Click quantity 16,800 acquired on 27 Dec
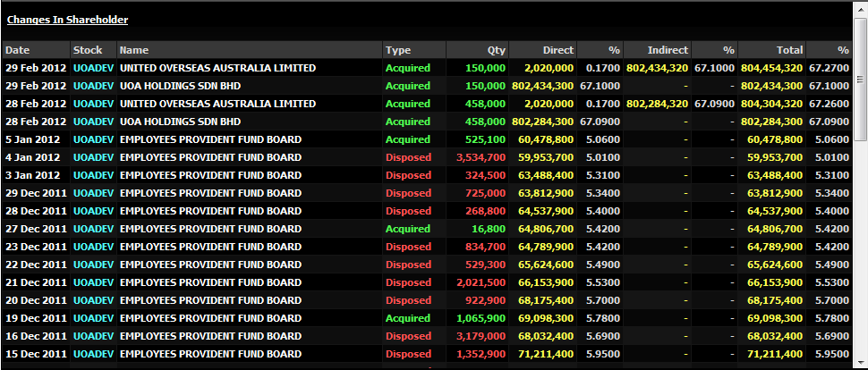The image size is (868, 370). [489, 229]
